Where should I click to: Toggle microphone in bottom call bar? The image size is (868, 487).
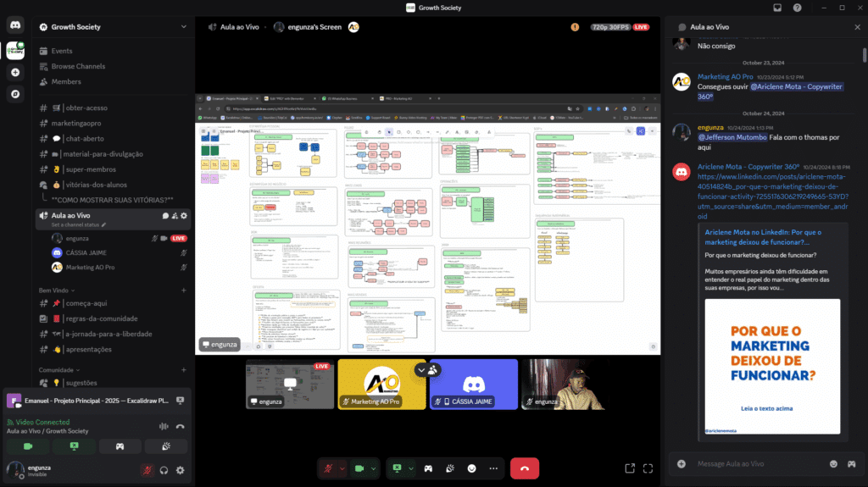(x=328, y=468)
